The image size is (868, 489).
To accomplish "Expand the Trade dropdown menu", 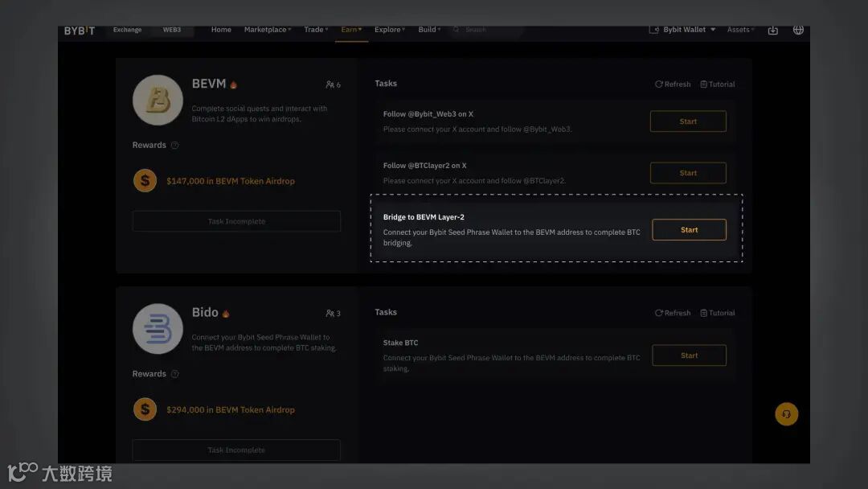I will [x=316, y=30].
